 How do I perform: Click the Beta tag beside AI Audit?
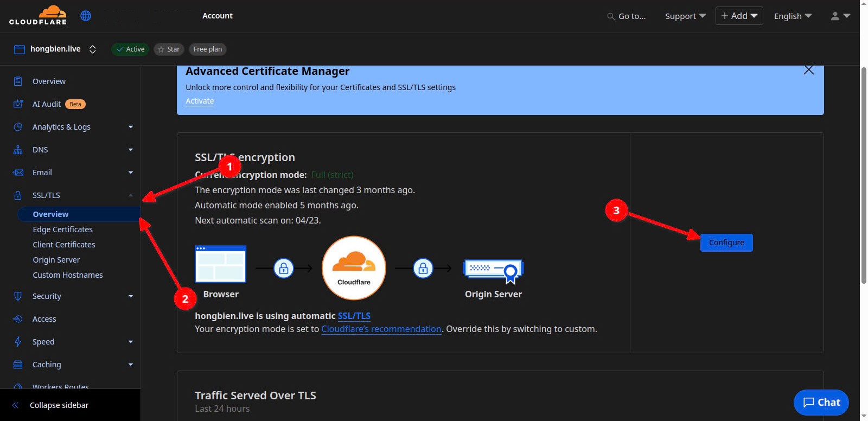click(75, 104)
